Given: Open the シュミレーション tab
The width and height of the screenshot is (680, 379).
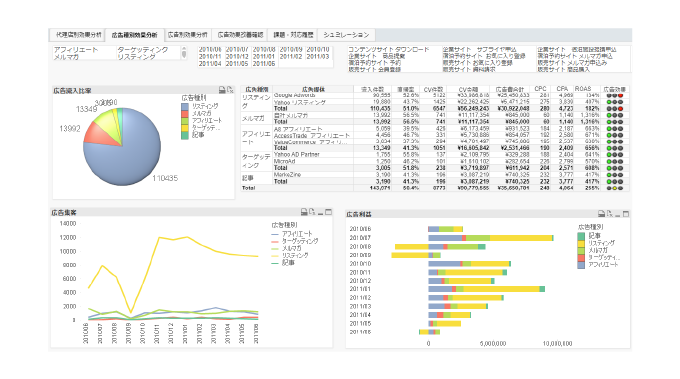Looking at the screenshot, I should pos(346,35).
